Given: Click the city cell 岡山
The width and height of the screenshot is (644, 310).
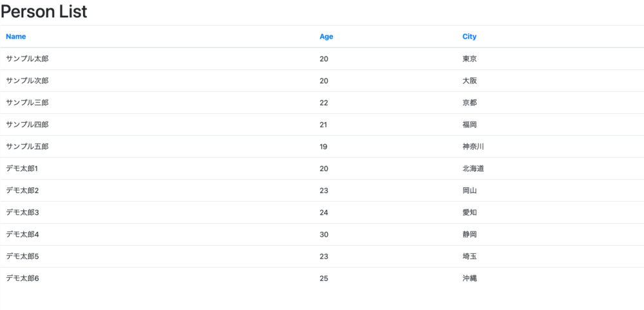Looking at the screenshot, I should coord(469,190).
